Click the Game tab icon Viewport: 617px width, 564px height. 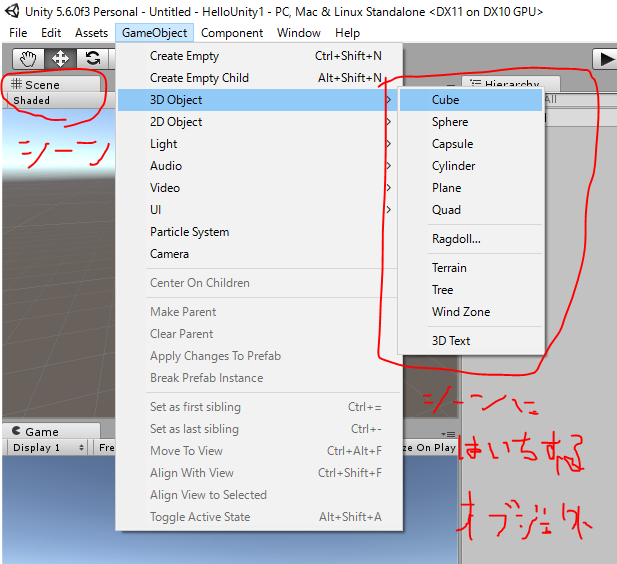16,431
